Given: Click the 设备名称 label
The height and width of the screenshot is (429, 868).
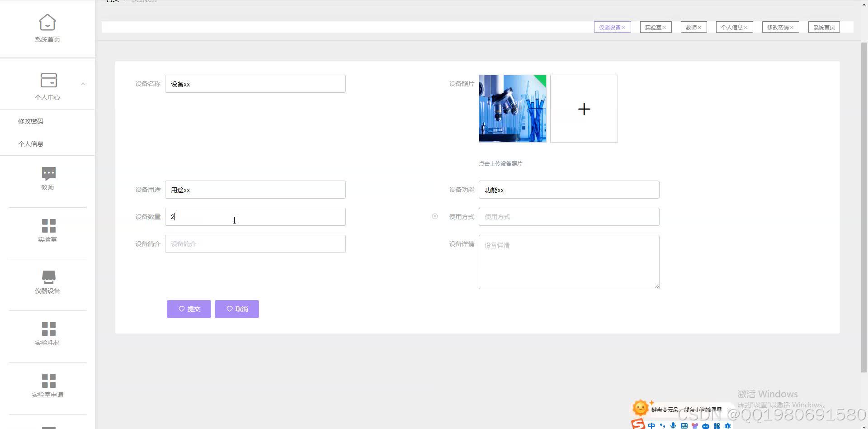Looking at the screenshot, I should coord(148,84).
